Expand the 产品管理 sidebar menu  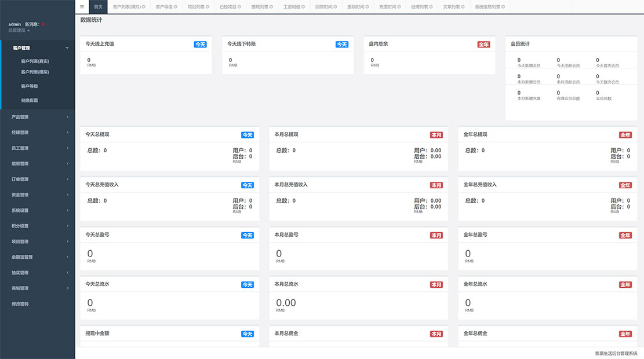tap(38, 117)
